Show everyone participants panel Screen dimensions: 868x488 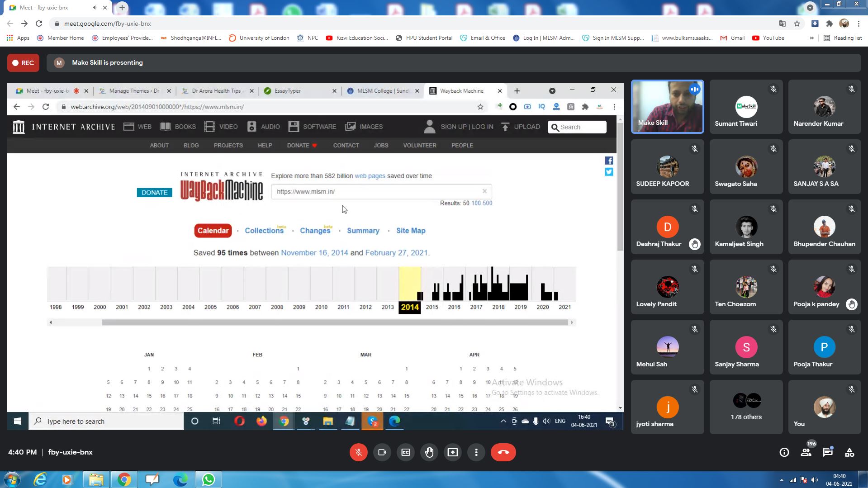coord(806,452)
